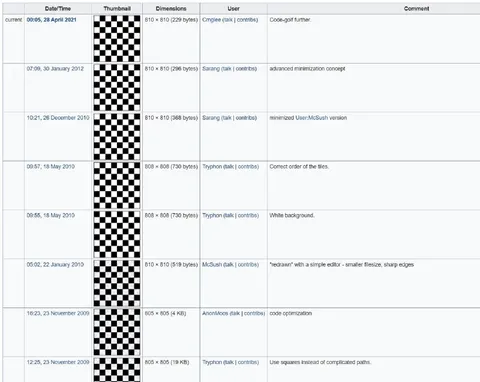
Task: Click the 'redrawn with a simple editor' comment
Action: click(342, 265)
